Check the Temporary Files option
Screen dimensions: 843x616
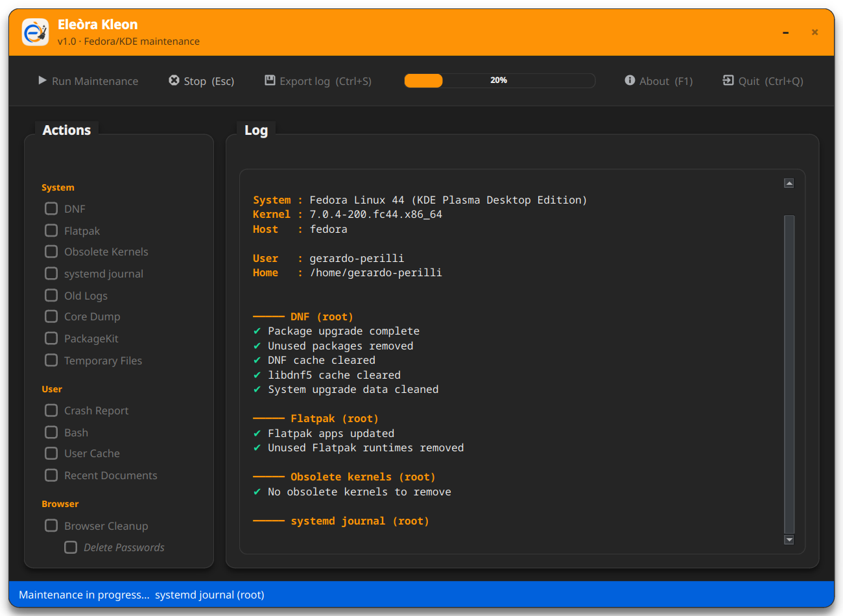(x=51, y=361)
